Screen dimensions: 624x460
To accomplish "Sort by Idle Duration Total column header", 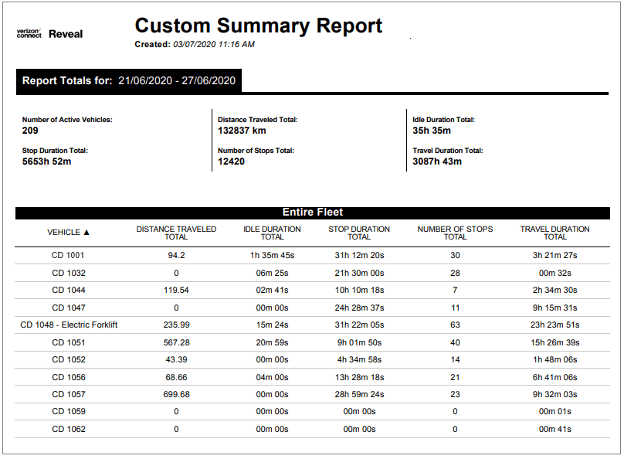I will tap(272, 233).
